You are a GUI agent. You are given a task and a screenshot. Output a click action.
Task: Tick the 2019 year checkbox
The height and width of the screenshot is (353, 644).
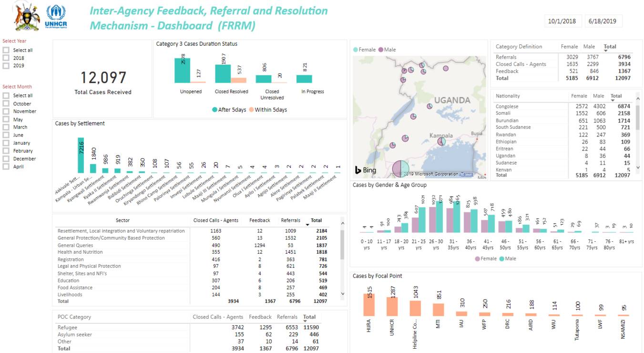(6, 65)
